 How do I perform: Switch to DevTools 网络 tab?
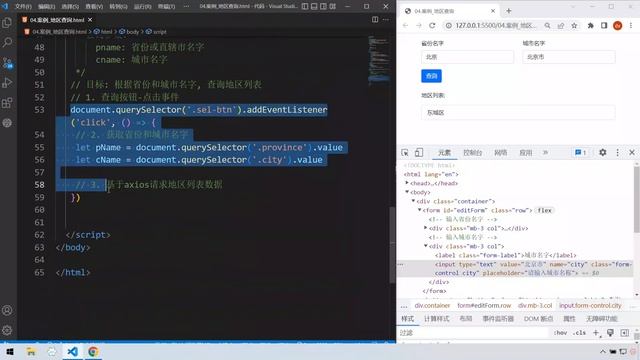[x=500, y=153]
